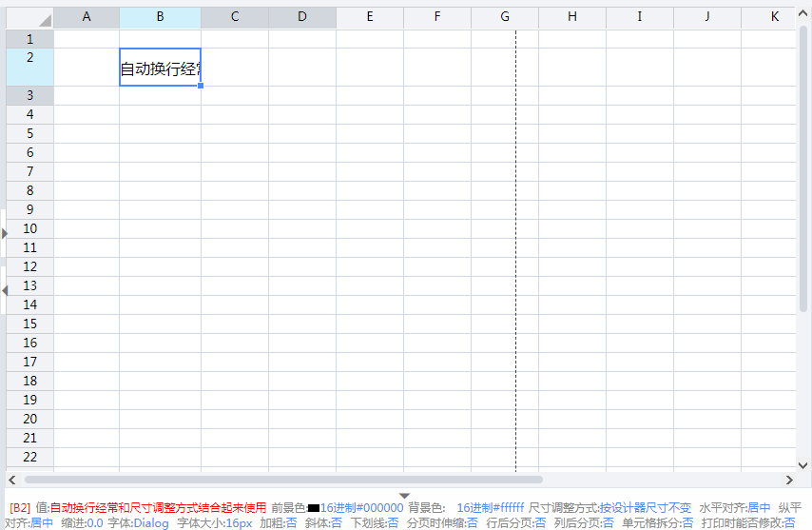This screenshot has width=812, height=530.
Task: Click the select-all corner triangle
Action: coord(44,19)
